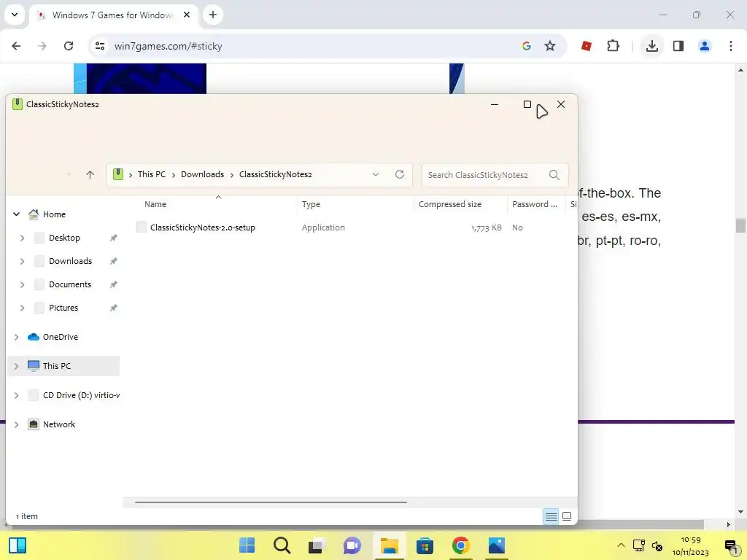Open taskbar Search
The image size is (747, 560).
point(282,545)
